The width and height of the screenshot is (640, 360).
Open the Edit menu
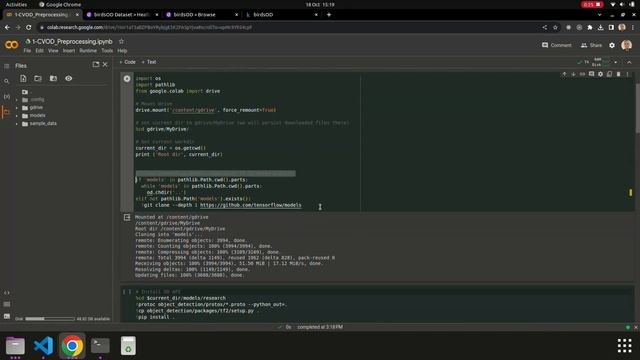coord(39,51)
